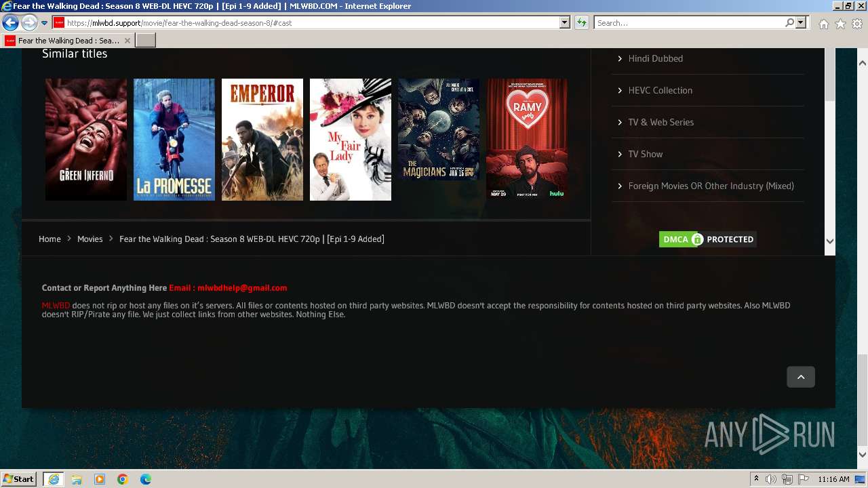Open File Explorer from the taskbar
The height and width of the screenshot is (488, 868).
coord(77,479)
